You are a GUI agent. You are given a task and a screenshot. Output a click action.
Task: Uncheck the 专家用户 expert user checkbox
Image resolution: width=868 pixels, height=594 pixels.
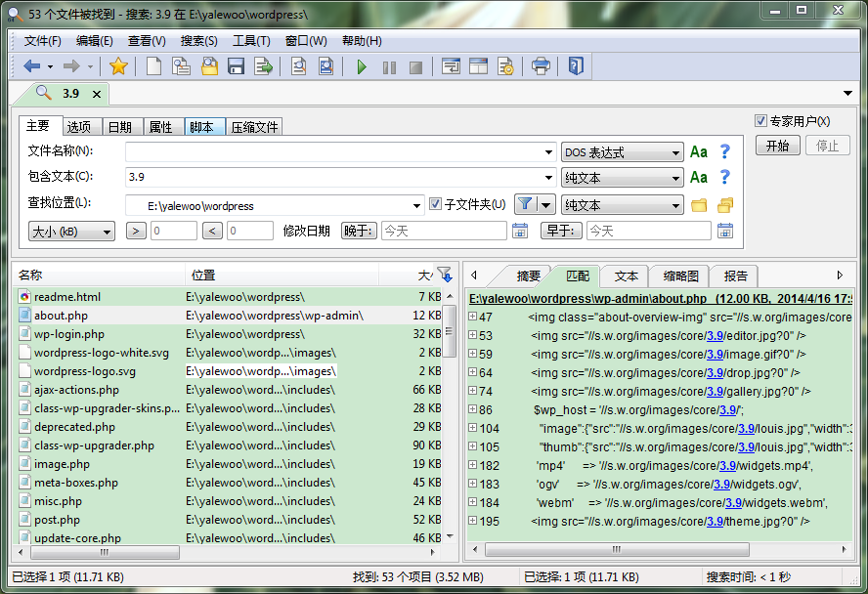click(761, 121)
